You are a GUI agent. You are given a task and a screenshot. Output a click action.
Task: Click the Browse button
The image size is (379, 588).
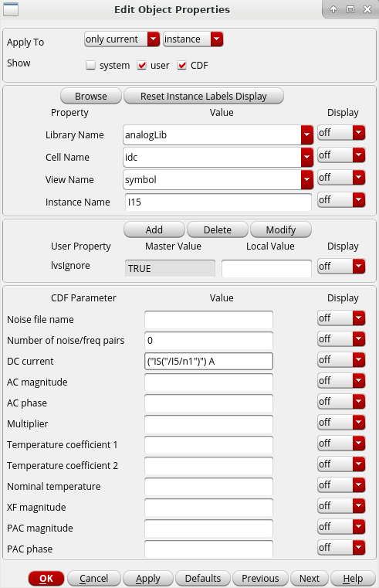[x=91, y=97]
